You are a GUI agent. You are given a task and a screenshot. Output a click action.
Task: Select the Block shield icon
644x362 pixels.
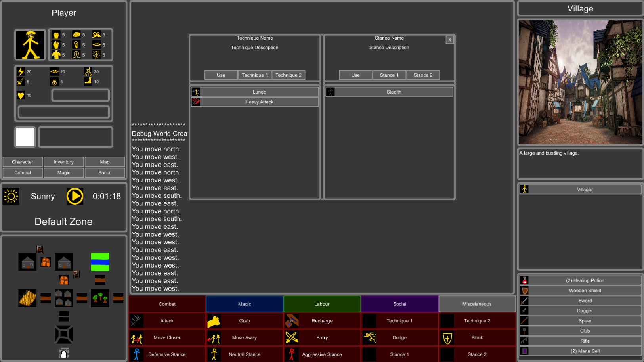pyautogui.click(x=447, y=338)
